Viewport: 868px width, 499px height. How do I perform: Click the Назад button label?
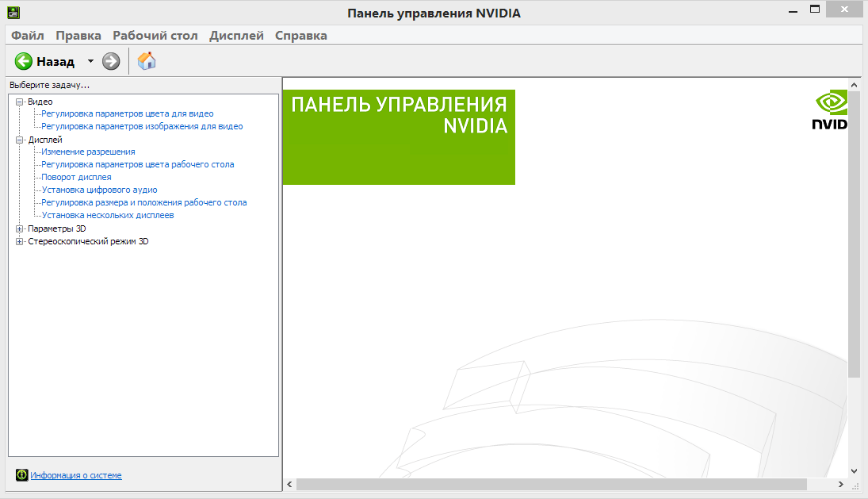55,61
